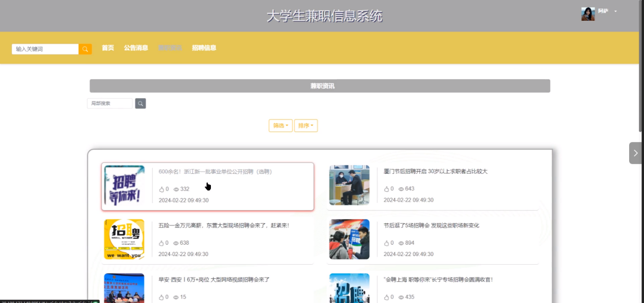Like the 会聘上海 article thumbs-up
This screenshot has height=303, width=644.
click(386, 297)
